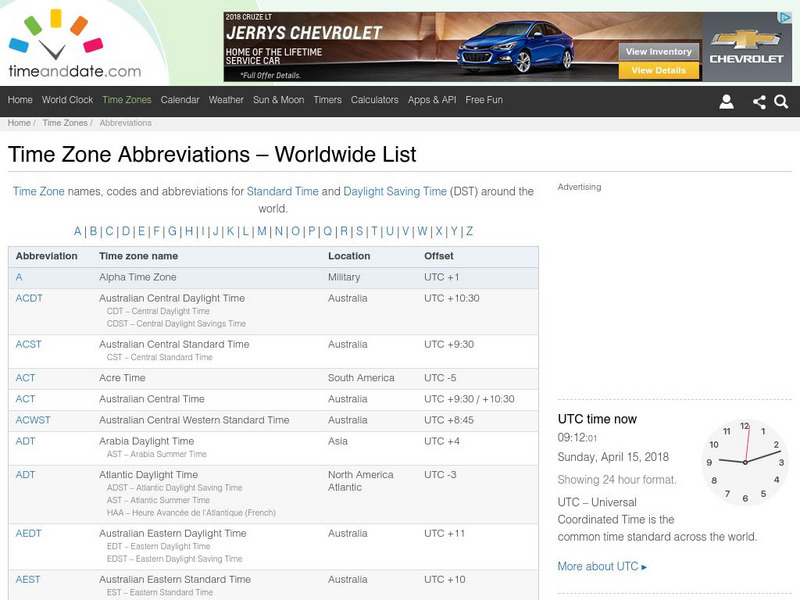Screen dimensions: 800x600
Task: Jump to letter Z in alphabet index
Action: pos(469,231)
